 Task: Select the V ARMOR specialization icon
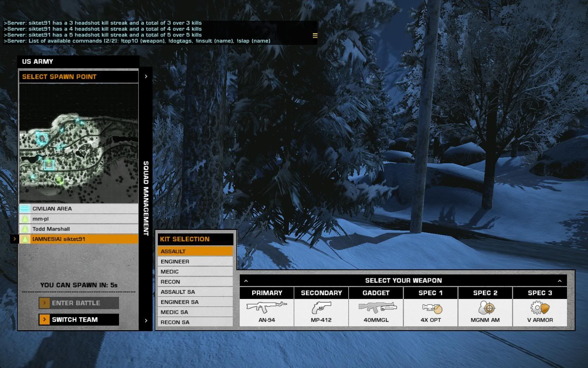point(540,308)
